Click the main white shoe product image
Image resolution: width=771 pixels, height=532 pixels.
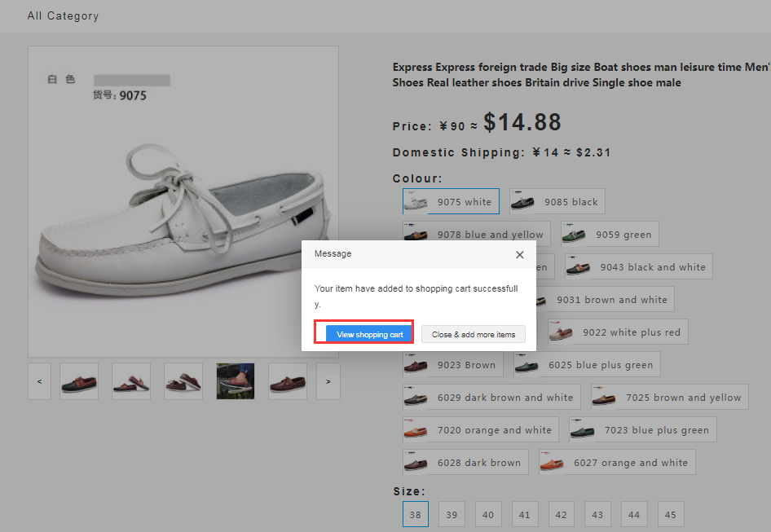click(183, 202)
